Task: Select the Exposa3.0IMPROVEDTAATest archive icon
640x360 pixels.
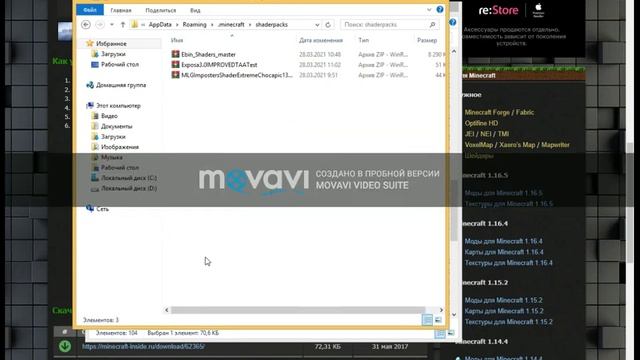Action: (176, 64)
